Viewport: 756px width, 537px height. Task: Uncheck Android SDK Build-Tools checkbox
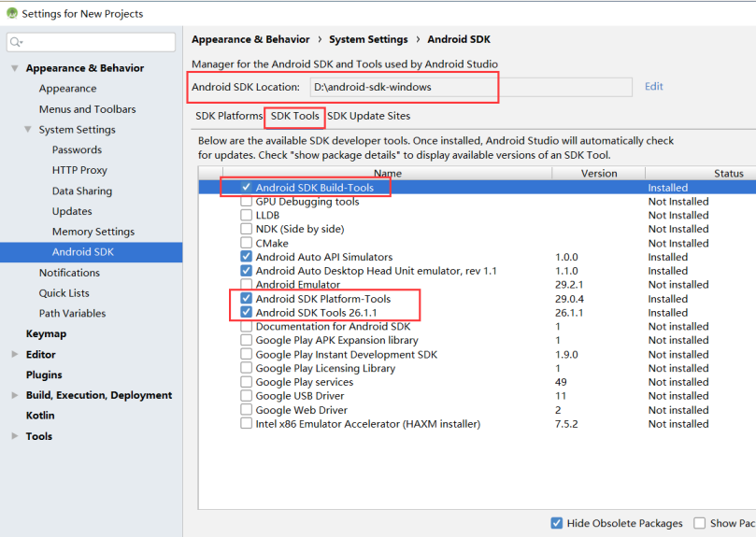(247, 187)
